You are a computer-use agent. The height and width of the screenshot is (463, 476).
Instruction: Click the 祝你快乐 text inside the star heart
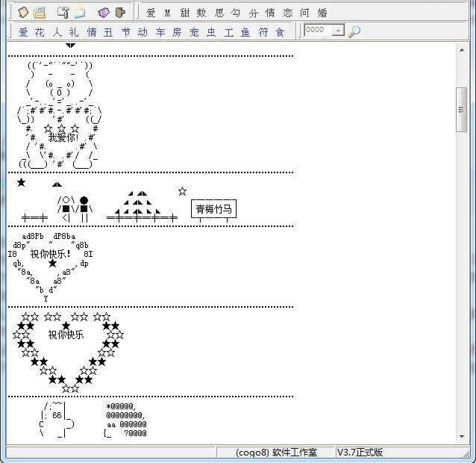[x=66, y=335]
